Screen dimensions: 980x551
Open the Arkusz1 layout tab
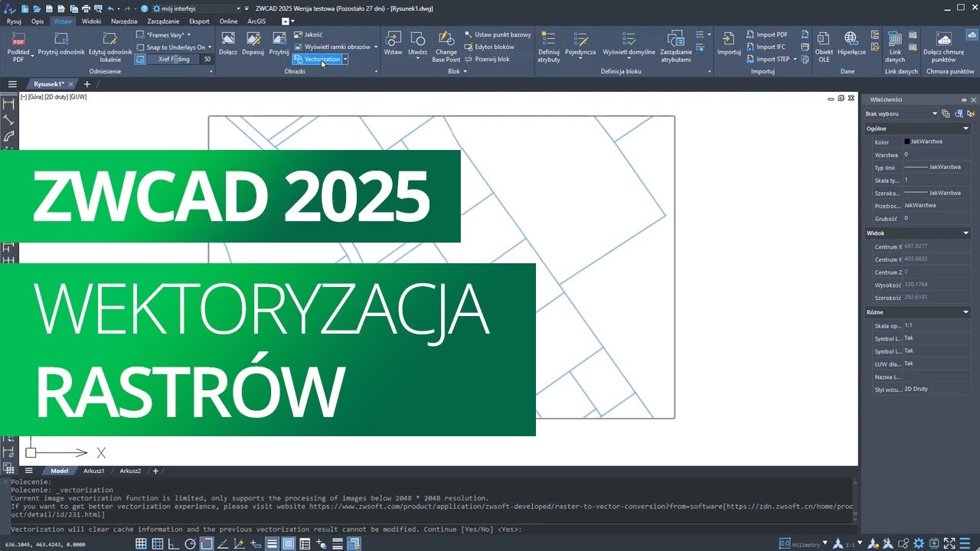(93, 471)
